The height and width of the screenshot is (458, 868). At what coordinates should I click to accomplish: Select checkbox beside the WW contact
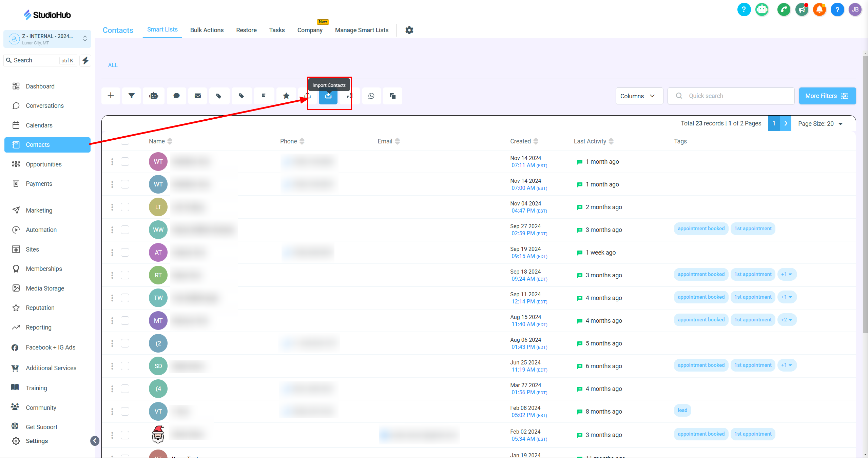coord(125,230)
